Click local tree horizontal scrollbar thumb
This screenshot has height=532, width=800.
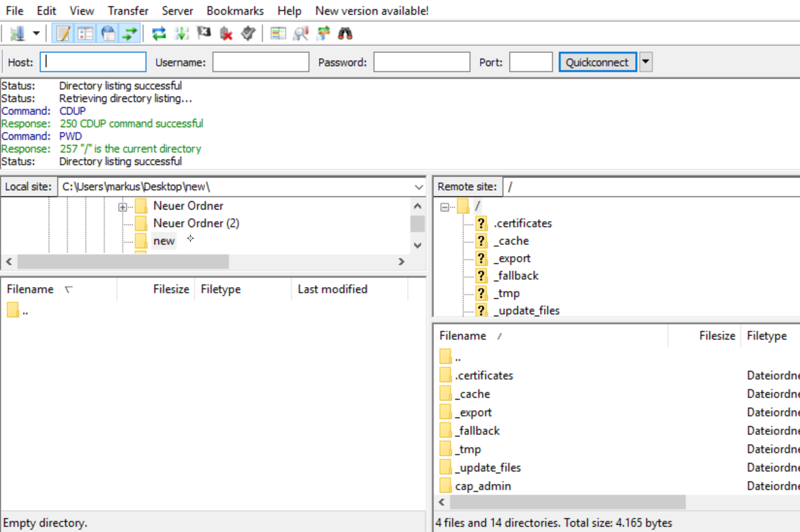[123, 261]
